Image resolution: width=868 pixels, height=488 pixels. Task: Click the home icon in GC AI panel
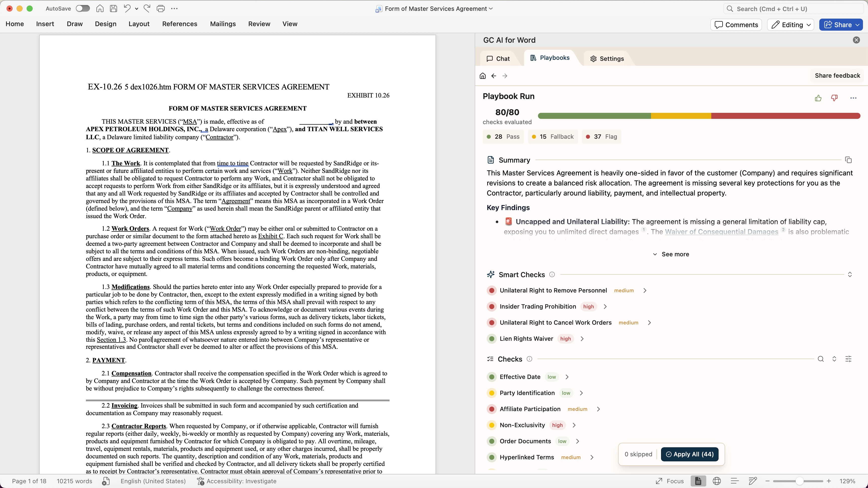tap(482, 76)
